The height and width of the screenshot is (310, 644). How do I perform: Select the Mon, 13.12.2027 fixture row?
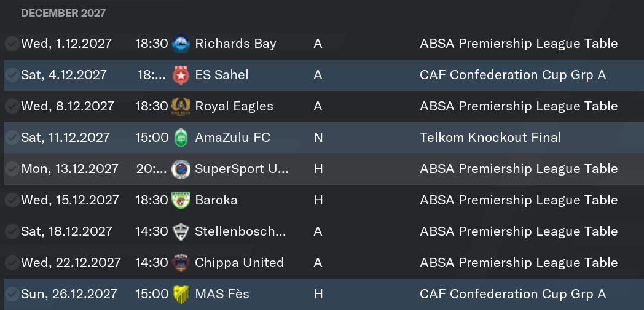pos(324,169)
